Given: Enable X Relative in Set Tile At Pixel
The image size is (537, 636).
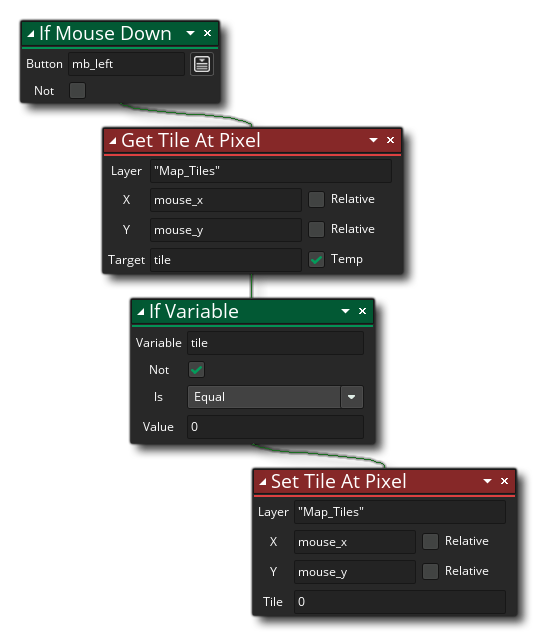Looking at the screenshot, I should 430,541.
